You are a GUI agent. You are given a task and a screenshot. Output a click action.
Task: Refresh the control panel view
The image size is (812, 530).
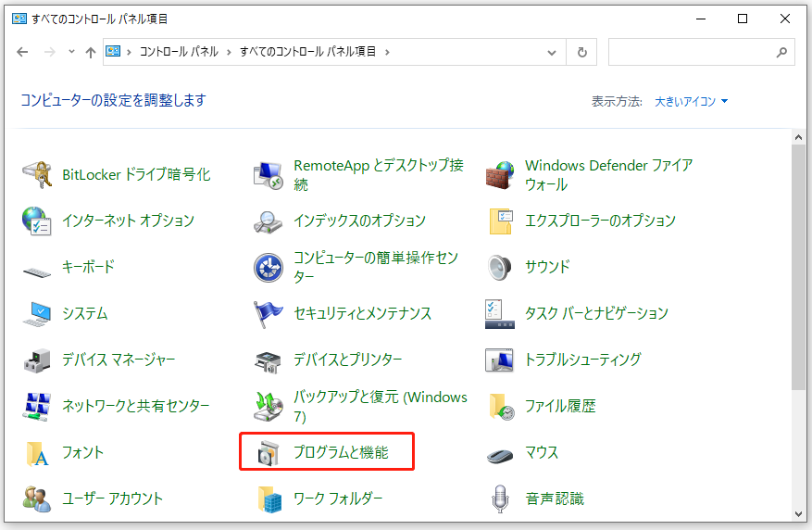(x=582, y=52)
